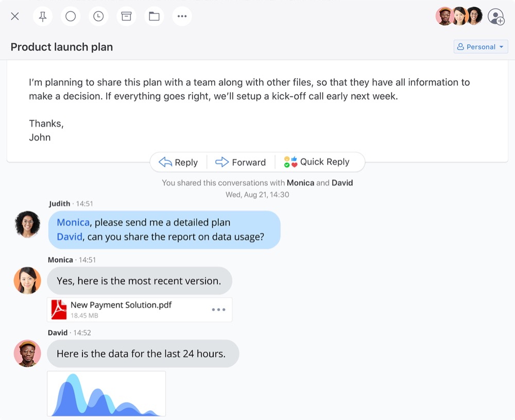
Task: Click Monica's avatar beside her message
Action: tap(27, 280)
